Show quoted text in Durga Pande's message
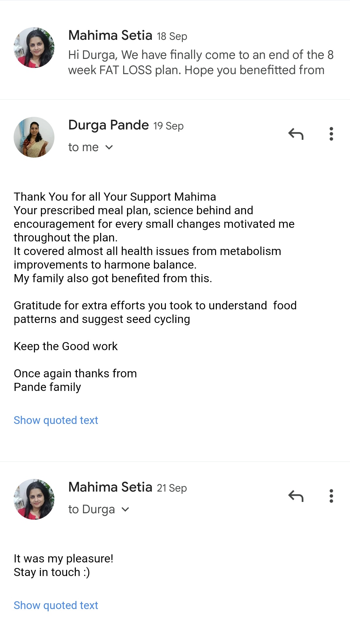The width and height of the screenshot is (350, 644). (x=56, y=420)
